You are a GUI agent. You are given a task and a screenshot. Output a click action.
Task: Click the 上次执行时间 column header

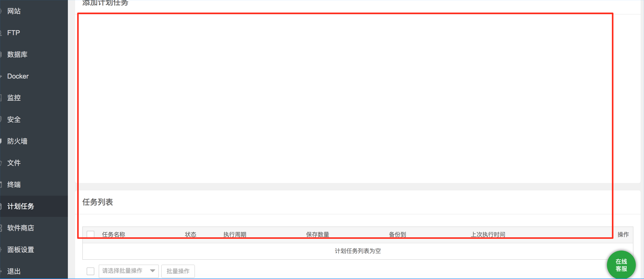[x=488, y=234]
